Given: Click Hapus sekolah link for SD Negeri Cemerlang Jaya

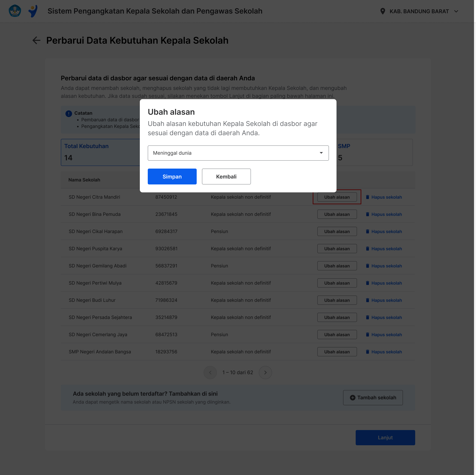Looking at the screenshot, I should [x=387, y=335].
